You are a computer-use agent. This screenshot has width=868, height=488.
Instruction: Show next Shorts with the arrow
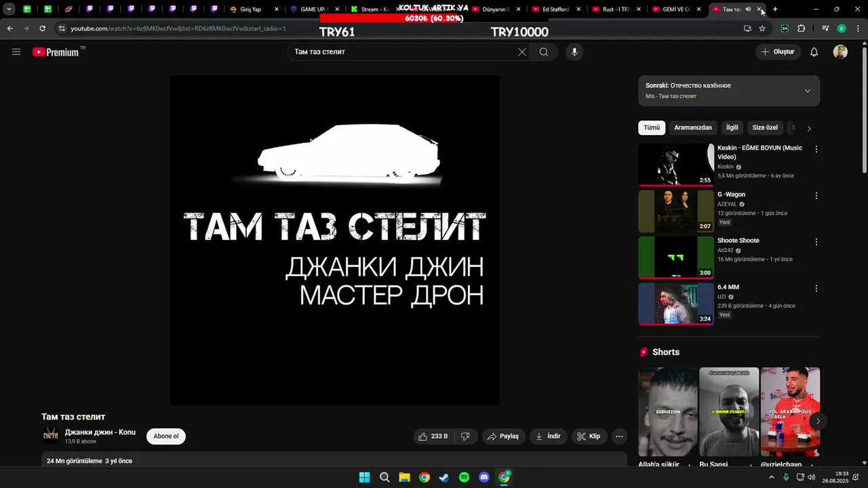pos(818,421)
